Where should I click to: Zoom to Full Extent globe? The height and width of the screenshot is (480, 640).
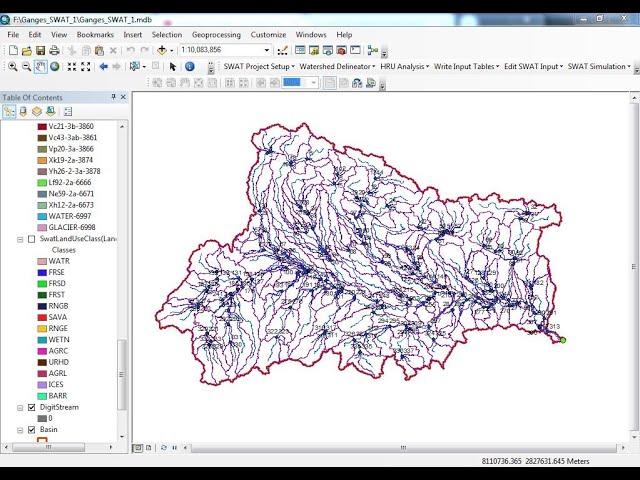click(x=54, y=67)
